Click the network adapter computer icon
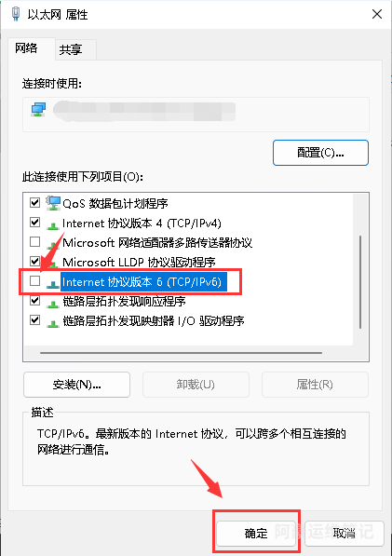 38,110
